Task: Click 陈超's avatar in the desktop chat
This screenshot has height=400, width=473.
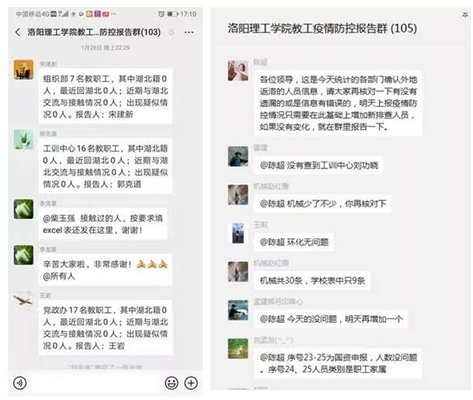Action: point(238,71)
